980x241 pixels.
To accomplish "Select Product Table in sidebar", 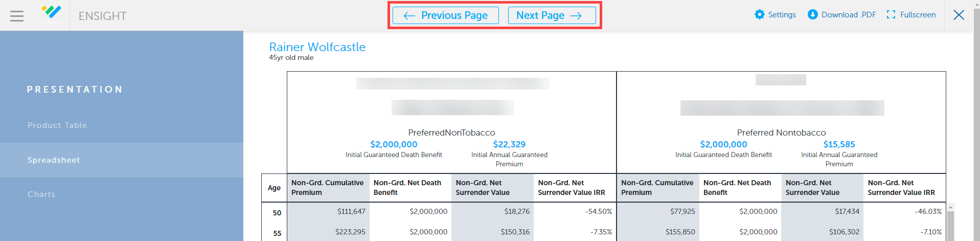I will [122, 125].
